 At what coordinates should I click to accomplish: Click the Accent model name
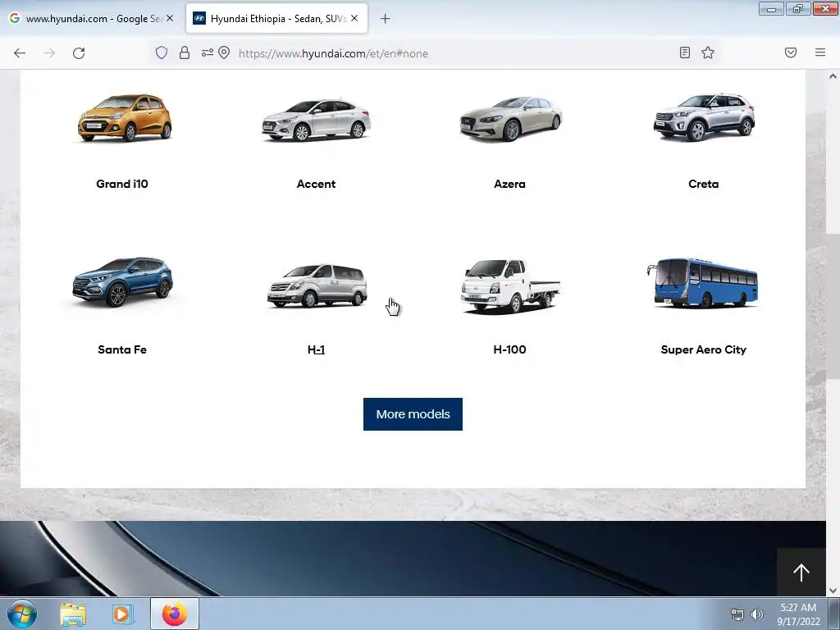tap(316, 184)
